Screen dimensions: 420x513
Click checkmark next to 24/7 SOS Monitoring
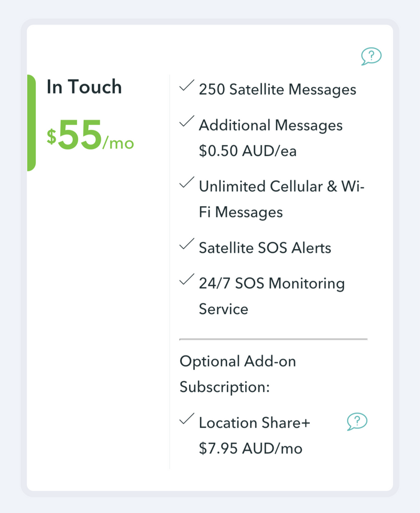[186, 281]
